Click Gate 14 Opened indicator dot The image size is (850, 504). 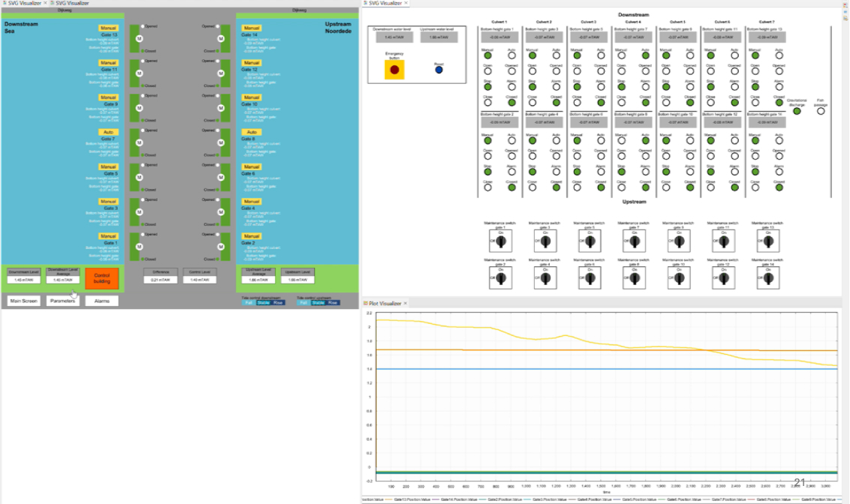[215, 26]
